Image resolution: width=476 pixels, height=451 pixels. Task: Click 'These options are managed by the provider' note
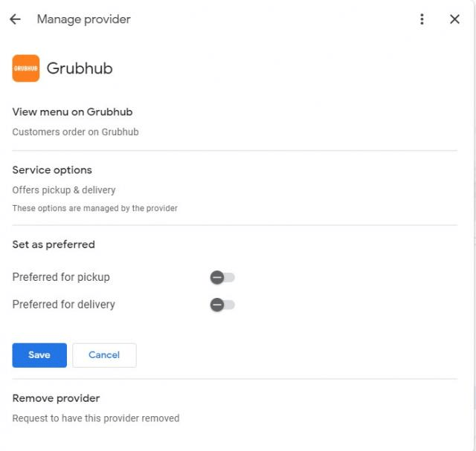(x=94, y=209)
